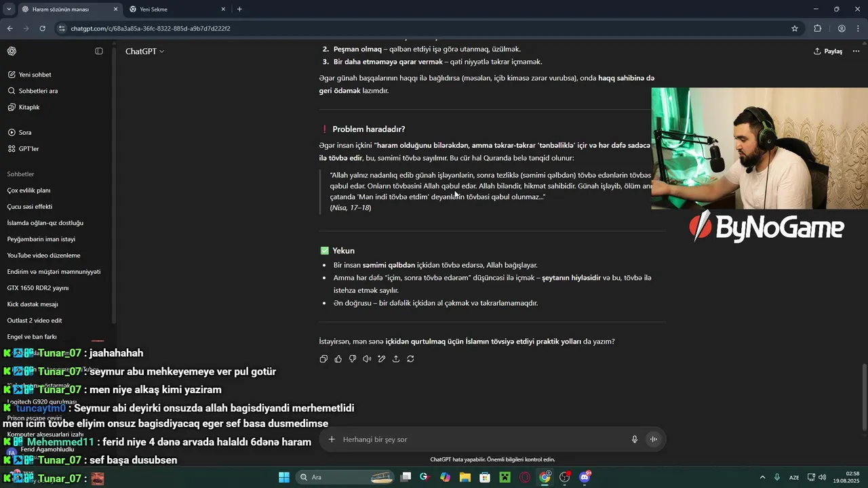Read the response aloud with speaker icon
868x488 pixels.
click(367, 359)
